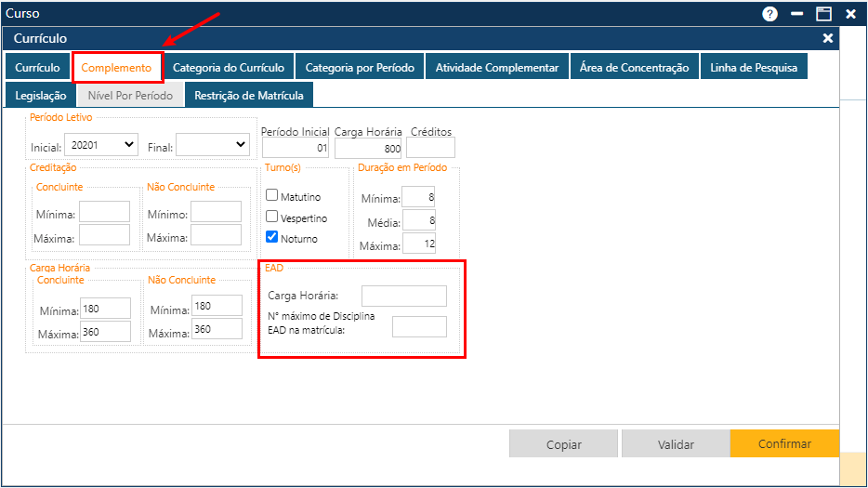Open the Inicial período letivo dropdown
The width and height of the screenshot is (868, 488).
(100, 145)
